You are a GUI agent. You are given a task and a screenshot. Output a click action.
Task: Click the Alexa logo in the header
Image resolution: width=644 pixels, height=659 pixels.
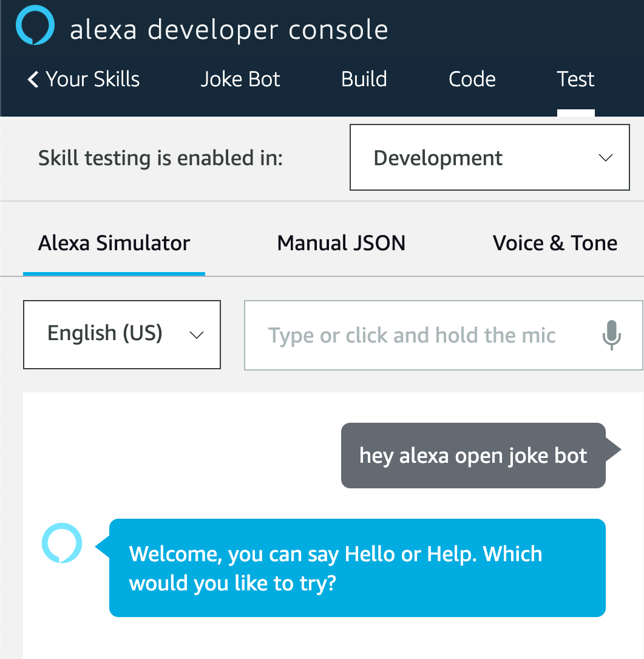click(x=35, y=26)
